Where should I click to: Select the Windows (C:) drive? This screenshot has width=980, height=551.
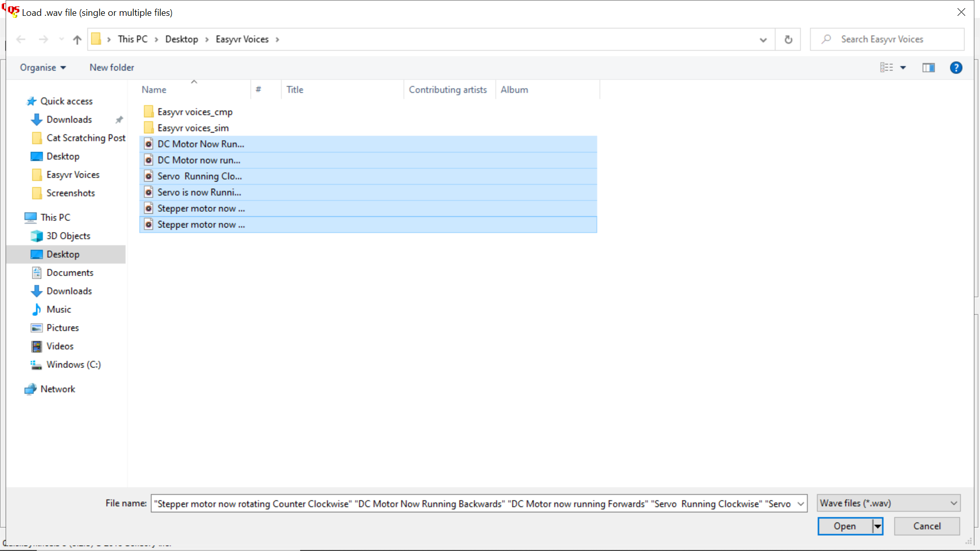pos(73,364)
